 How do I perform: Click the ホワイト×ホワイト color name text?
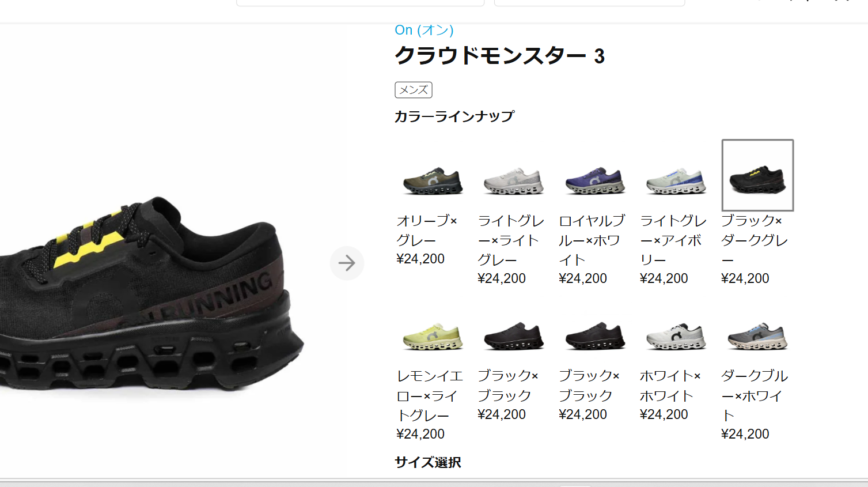(x=670, y=386)
